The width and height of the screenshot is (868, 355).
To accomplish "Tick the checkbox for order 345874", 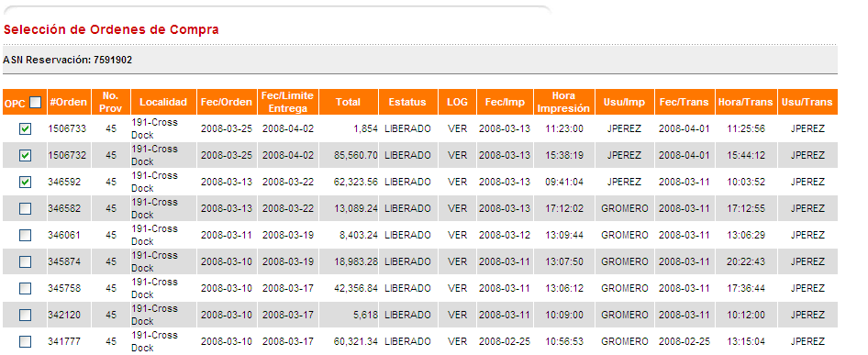I will pos(25,262).
